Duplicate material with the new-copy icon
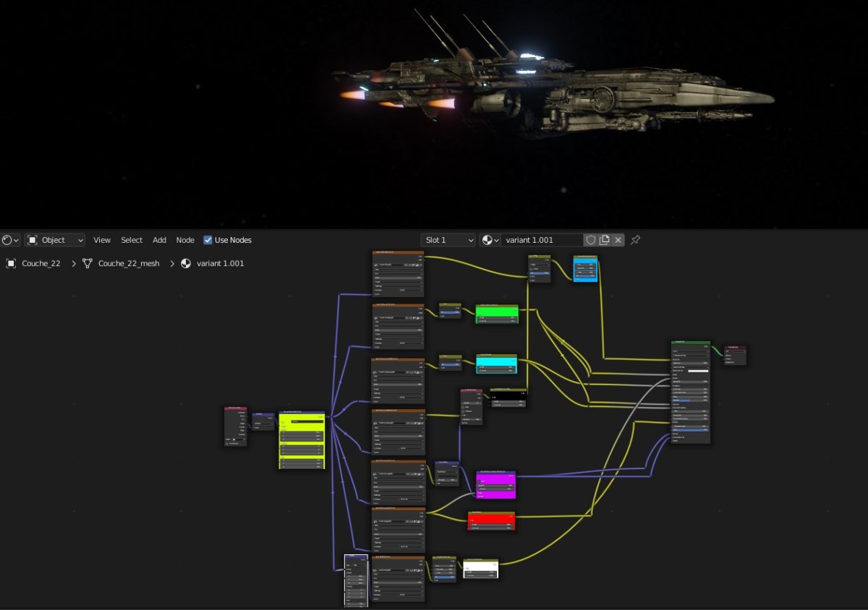Image resolution: width=868 pixels, height=610 pixels. 604,240
